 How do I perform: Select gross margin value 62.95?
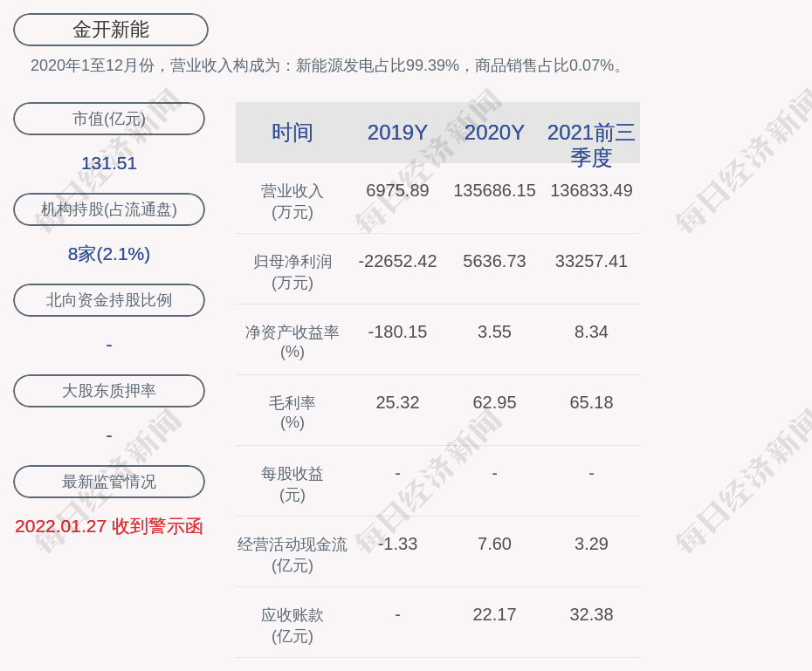point(494,402)
